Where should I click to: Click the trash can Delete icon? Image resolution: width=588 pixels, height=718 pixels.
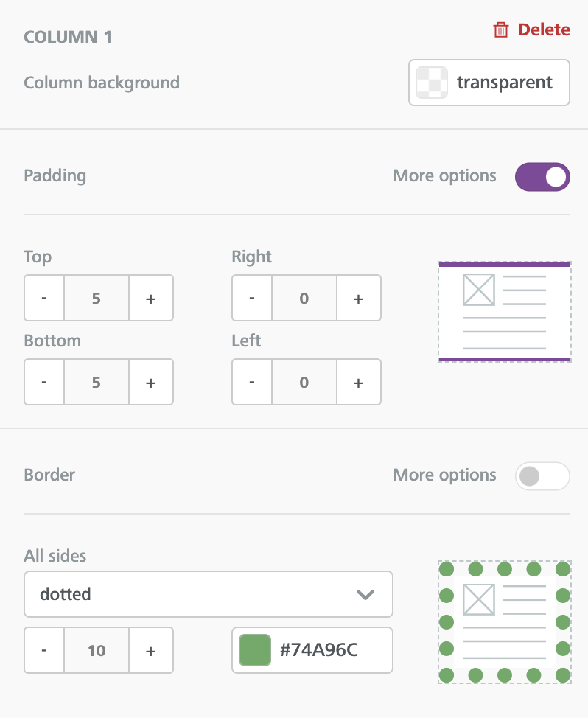(x=500, y=29)
